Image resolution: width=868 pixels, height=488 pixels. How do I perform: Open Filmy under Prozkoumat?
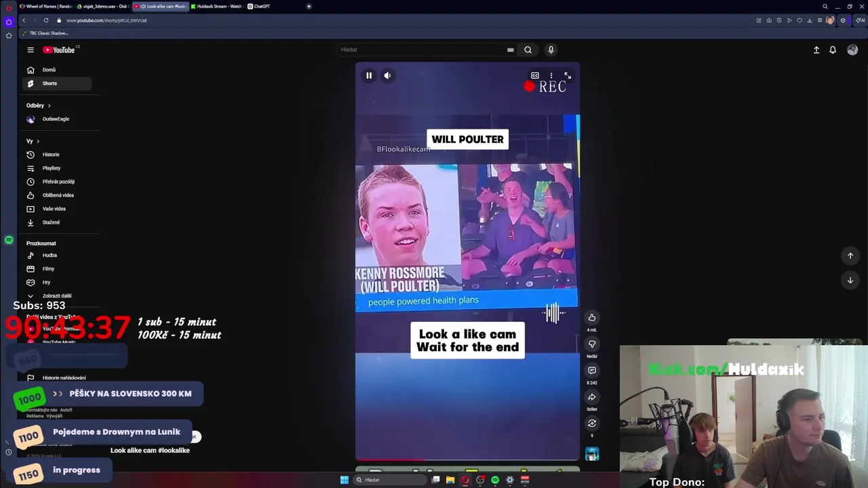coord(57,269)
